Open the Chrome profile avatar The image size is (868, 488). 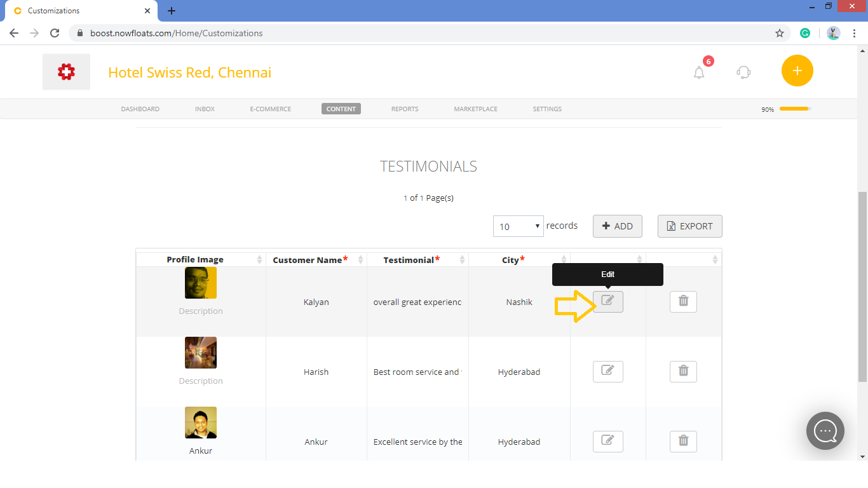coord(834,33)
